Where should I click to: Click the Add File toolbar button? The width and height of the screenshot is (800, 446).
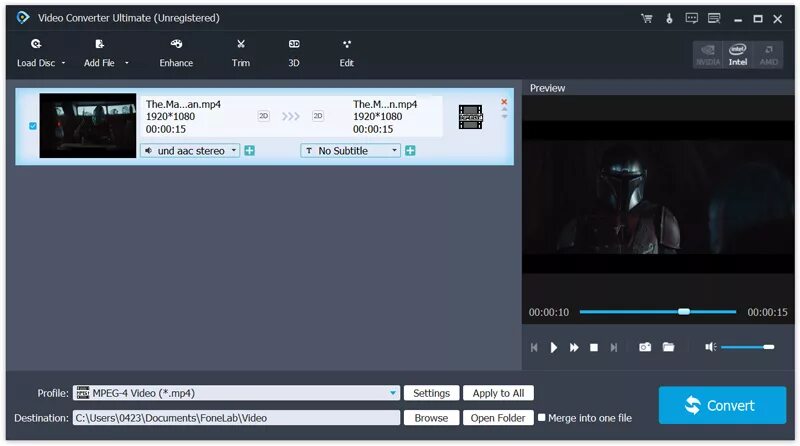(x=99, y=53)
